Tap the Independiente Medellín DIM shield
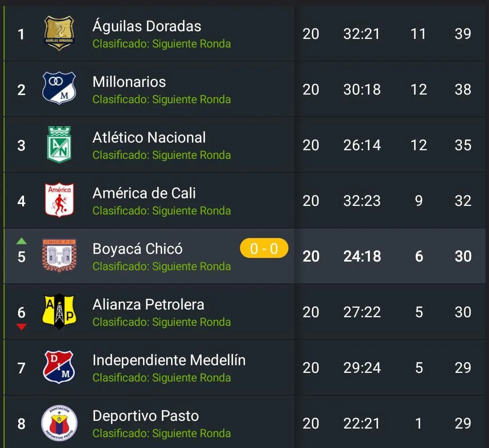Screen dimensions: 489x448 [x=58, y=367]
